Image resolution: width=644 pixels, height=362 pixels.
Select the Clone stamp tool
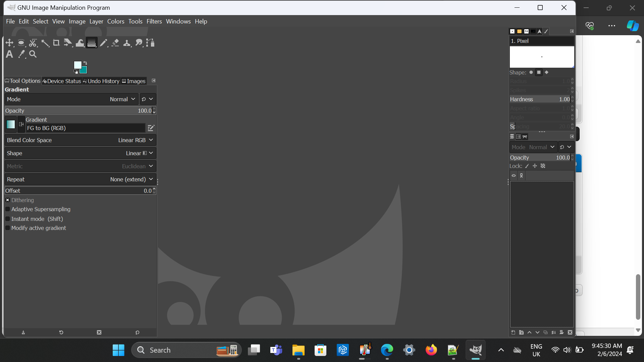(x=127, y=43)
